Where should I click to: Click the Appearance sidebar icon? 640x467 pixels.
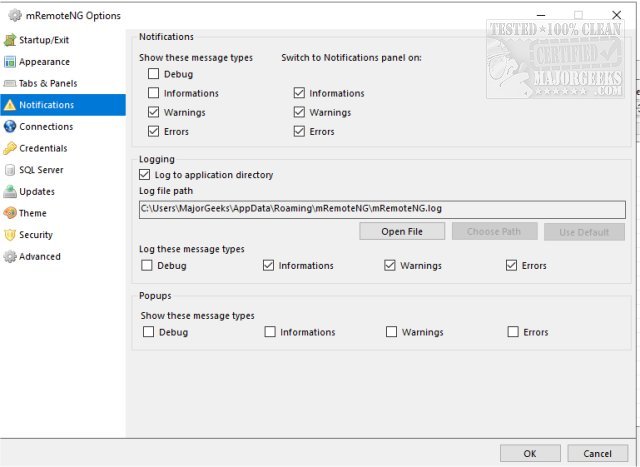click(10, 62)
